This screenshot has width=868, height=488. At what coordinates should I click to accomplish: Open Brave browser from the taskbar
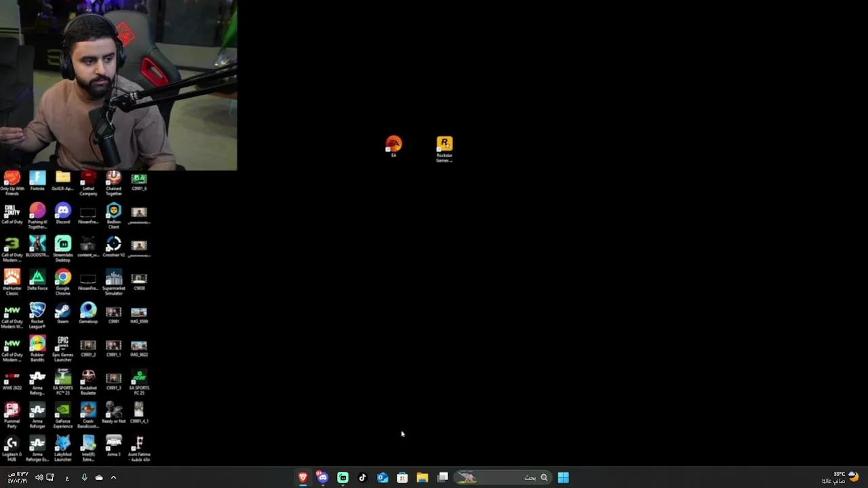(303, 477)
